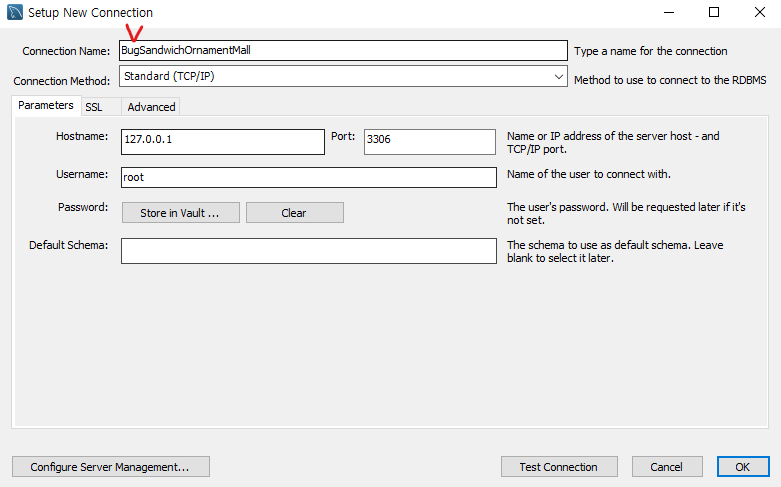Confirm the connection with OK
This screenshot has width=781, height=487.
tap(743, 467)
